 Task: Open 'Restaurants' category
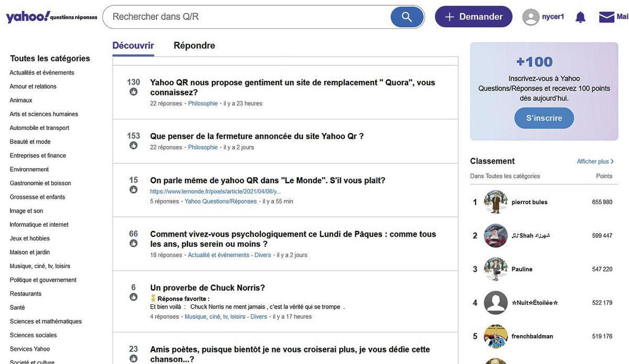click(25, 294)
